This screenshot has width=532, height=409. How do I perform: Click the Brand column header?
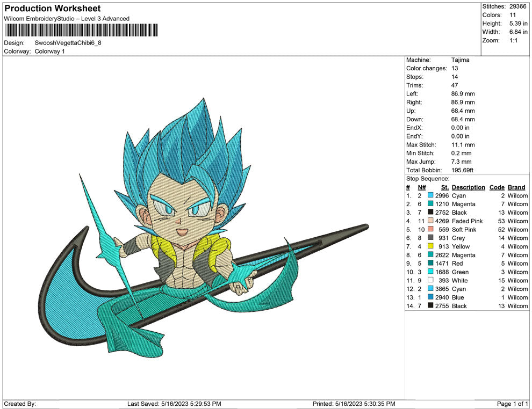[516, 187]
